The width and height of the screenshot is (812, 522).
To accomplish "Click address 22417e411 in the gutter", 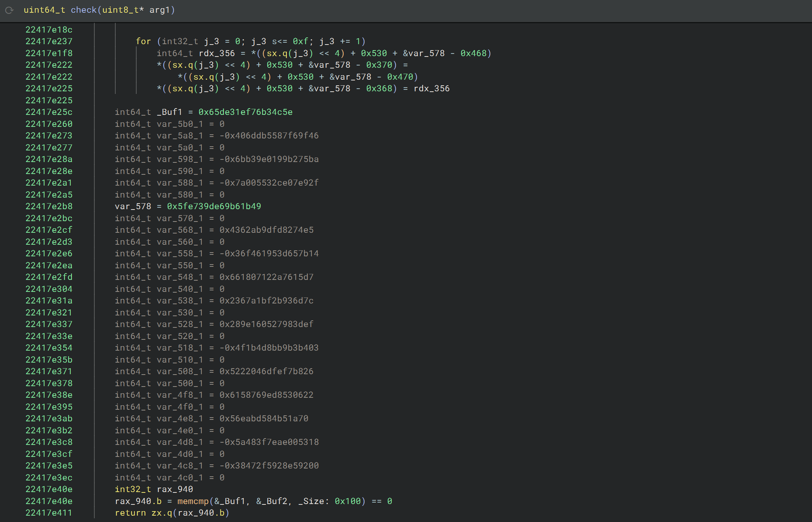I will 49,513.
